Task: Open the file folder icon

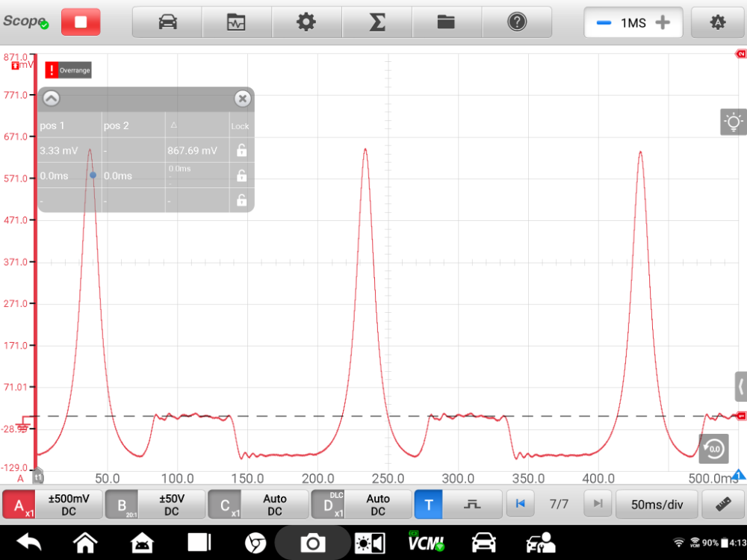Action: [446, 22]
